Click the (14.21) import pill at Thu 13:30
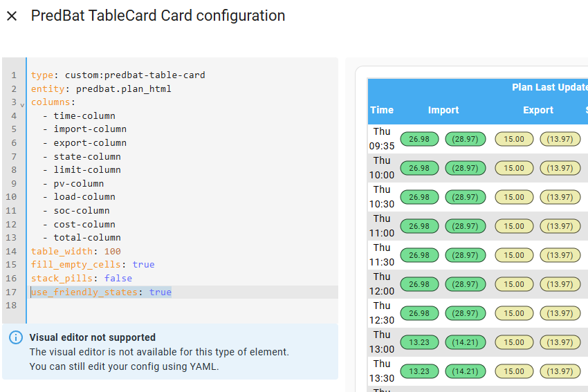Screen dimensions: 588x392 466,371
